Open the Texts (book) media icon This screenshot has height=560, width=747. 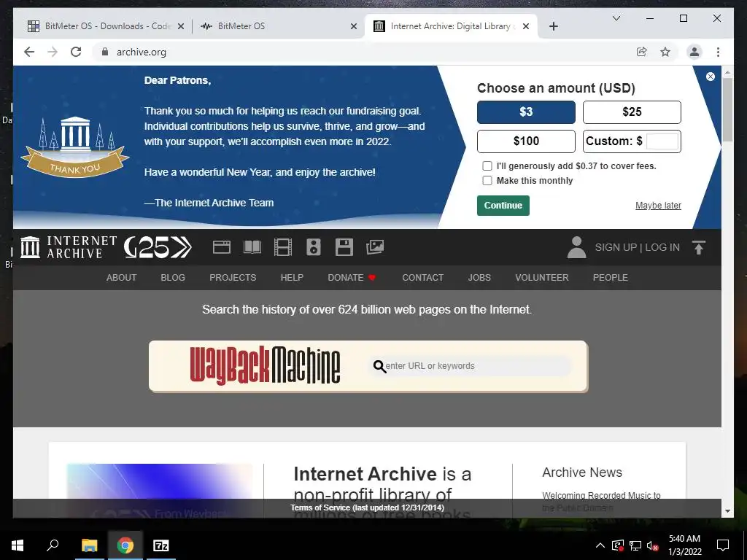(252, 247)
